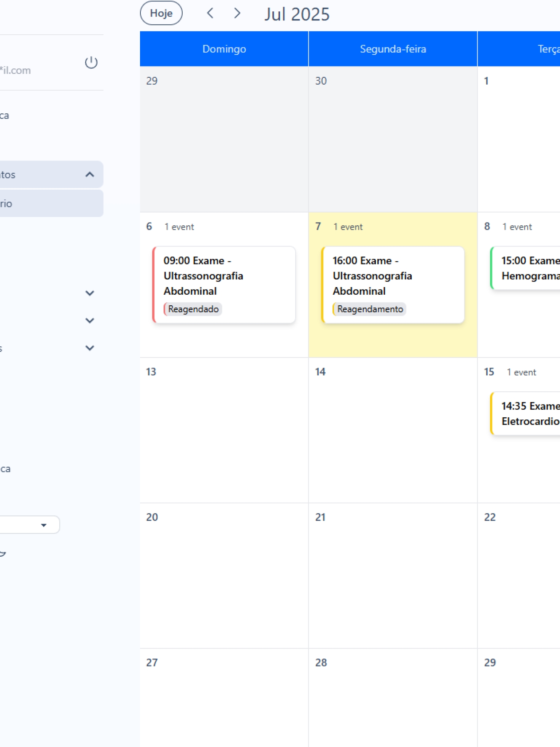
Task: Click the Reagendamento status badge
Action: [x=370, y=309]
